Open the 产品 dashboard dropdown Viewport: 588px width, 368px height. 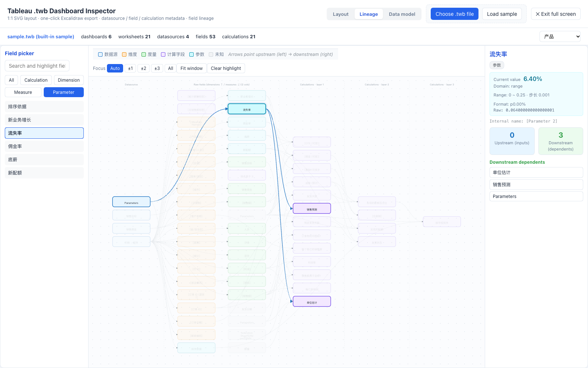[x=560, y=36]
